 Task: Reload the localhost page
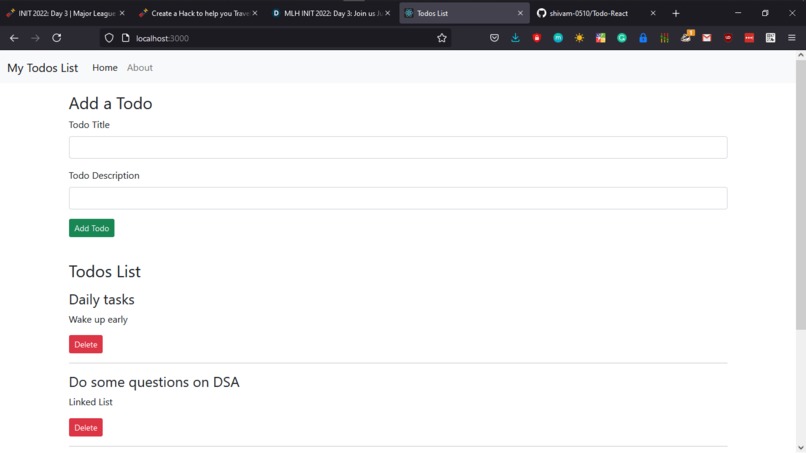click(57, 38)
